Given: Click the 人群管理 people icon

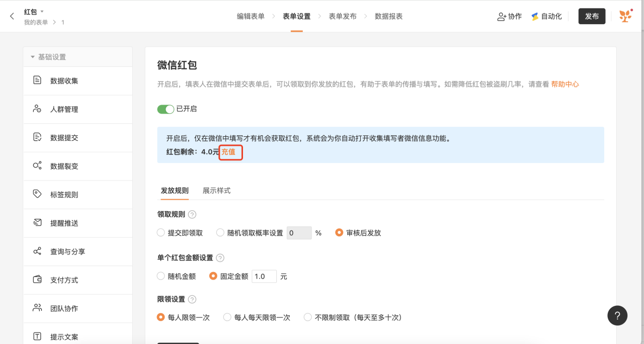Looking at the screenshot, I should pos(37,109).
